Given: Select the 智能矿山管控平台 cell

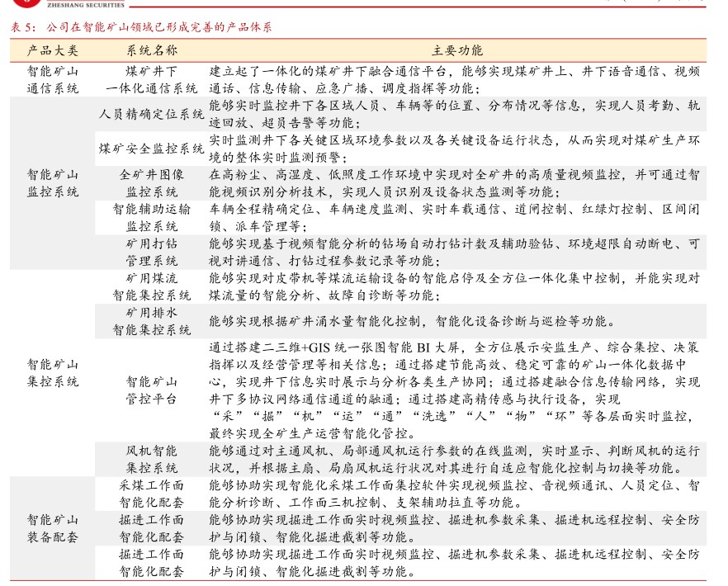Looking at the screenshot, I should (x=151, y=390).
